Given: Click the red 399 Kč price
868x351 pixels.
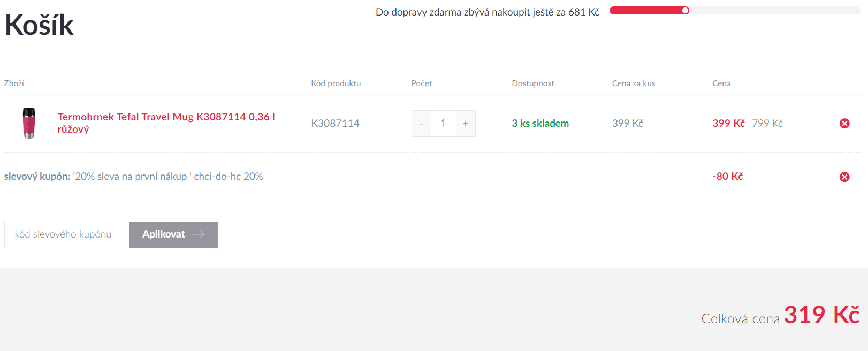Looking at the screenshot, I should pyautogui.click(x=728, y=124).
